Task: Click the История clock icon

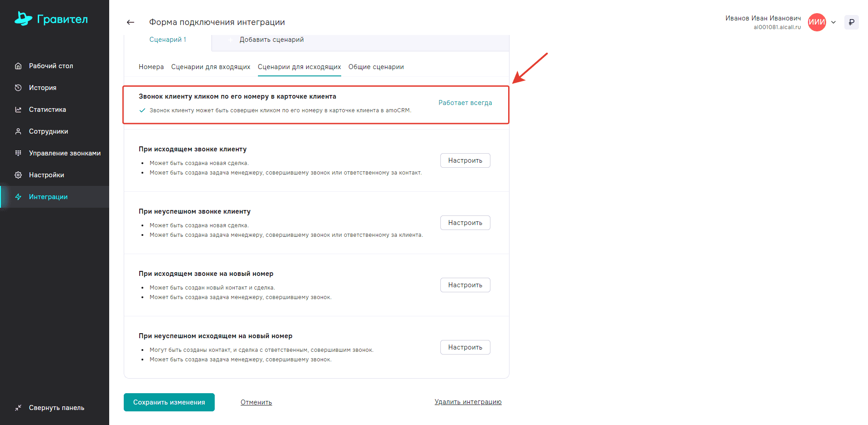Action: (18, 88)
